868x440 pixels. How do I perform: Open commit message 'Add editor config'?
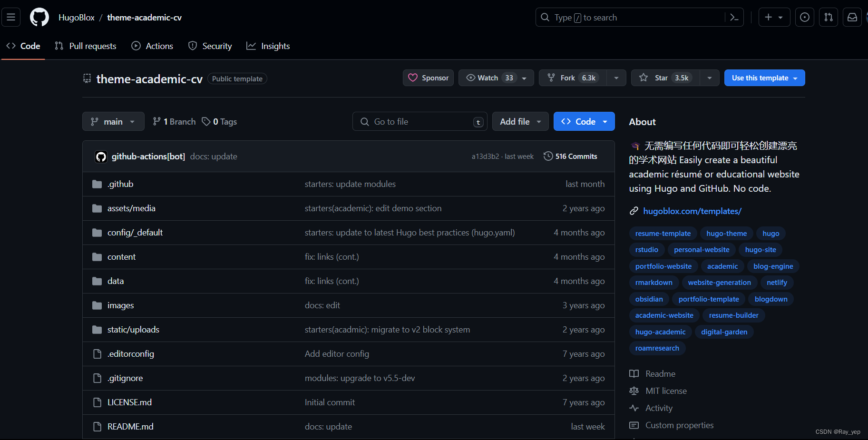click(x=337, y=354)
